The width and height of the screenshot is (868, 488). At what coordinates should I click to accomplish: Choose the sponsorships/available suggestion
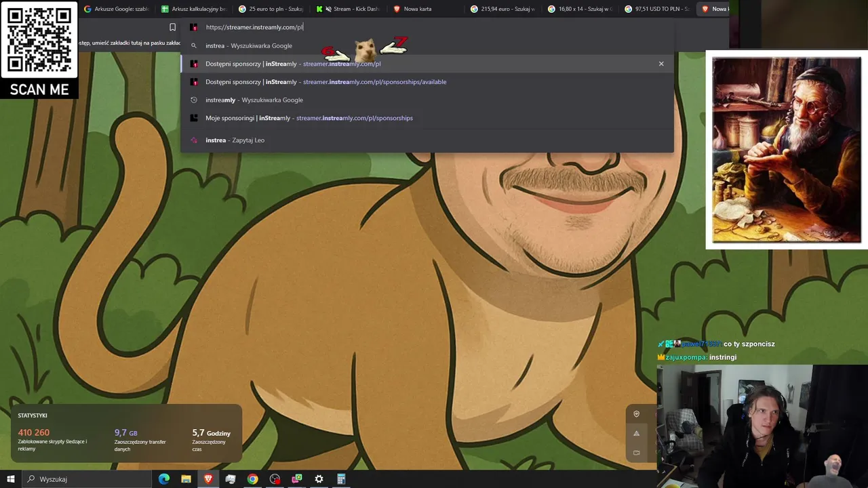tap(427, 82)
